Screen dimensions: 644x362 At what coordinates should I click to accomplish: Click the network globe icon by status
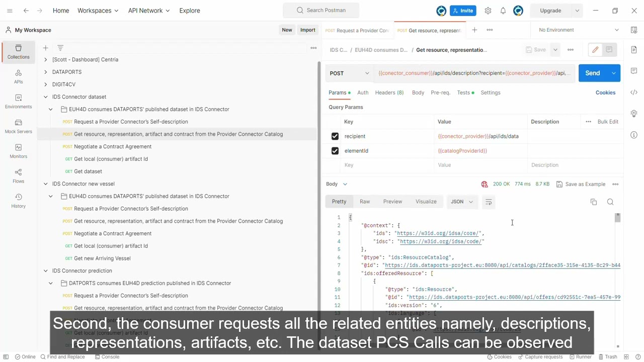(x=485, y=185)
